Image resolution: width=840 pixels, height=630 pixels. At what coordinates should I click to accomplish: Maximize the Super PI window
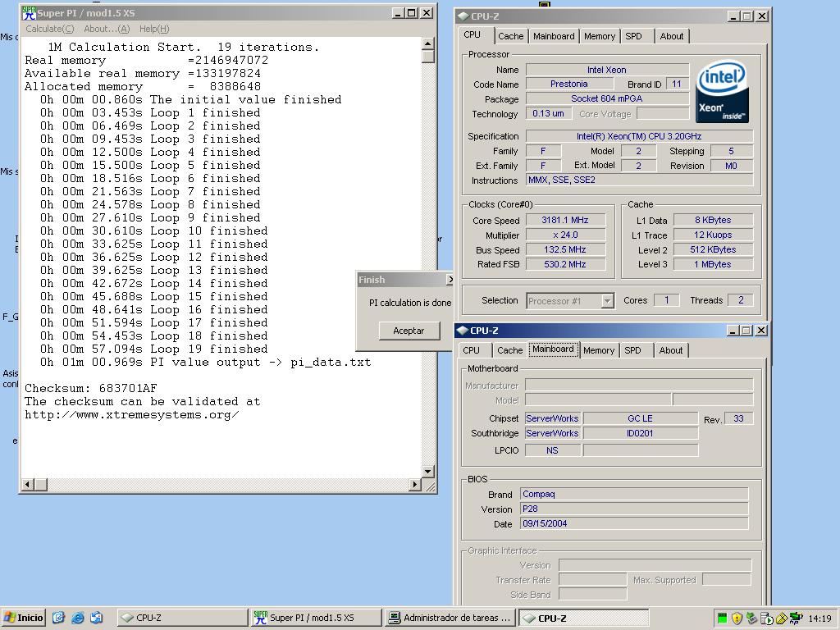click(x=412, y=13)
